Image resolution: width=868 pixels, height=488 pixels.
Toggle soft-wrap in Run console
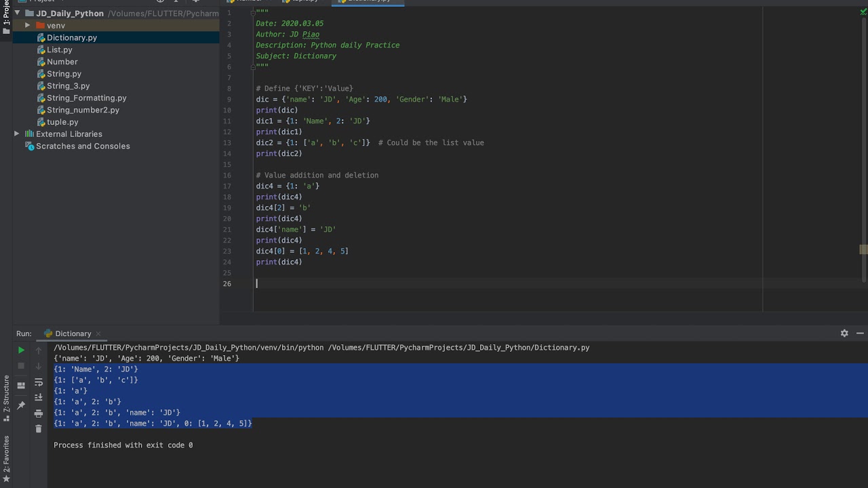click(39, 383)
